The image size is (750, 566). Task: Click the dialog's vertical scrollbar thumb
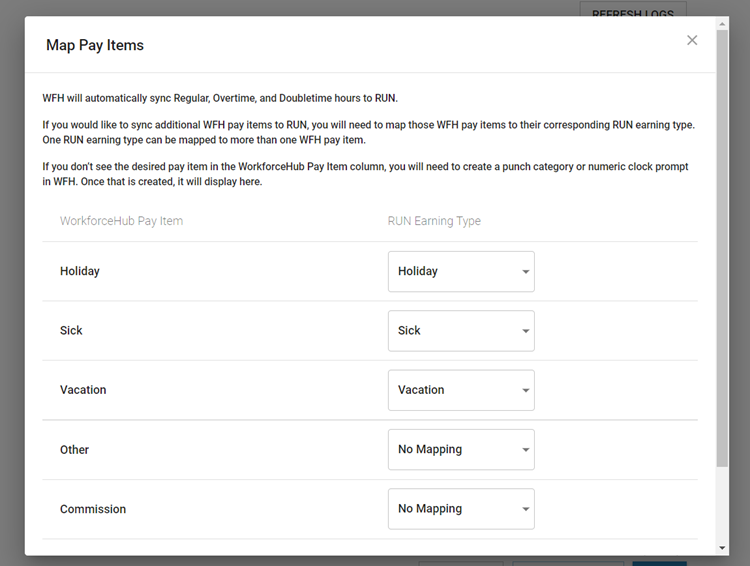[x=722, y=250]
